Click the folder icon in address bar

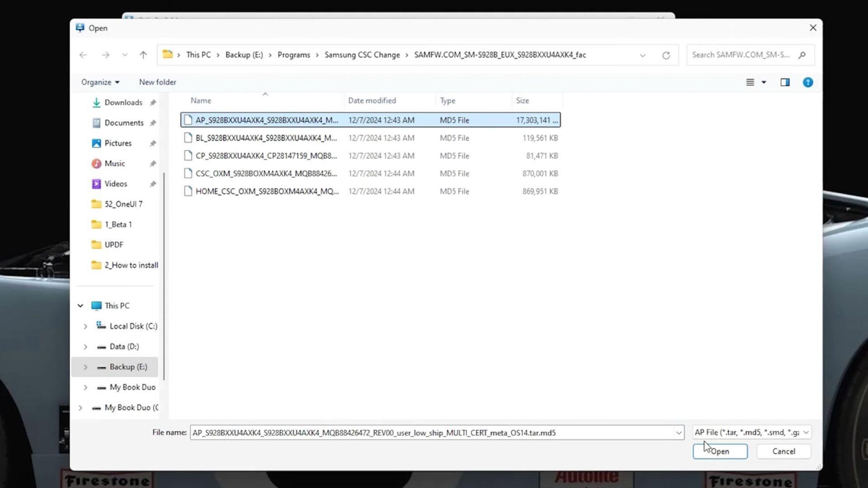(x=168, y=54)
